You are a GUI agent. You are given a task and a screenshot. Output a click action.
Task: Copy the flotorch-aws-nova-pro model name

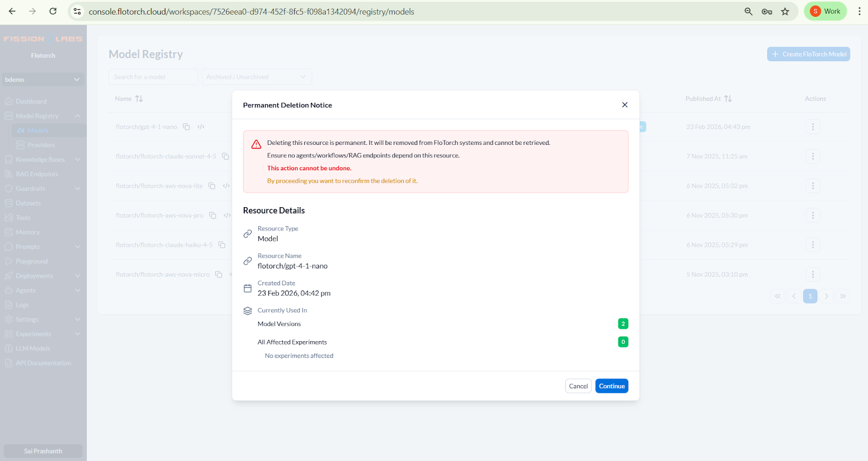tap(213, 215)
